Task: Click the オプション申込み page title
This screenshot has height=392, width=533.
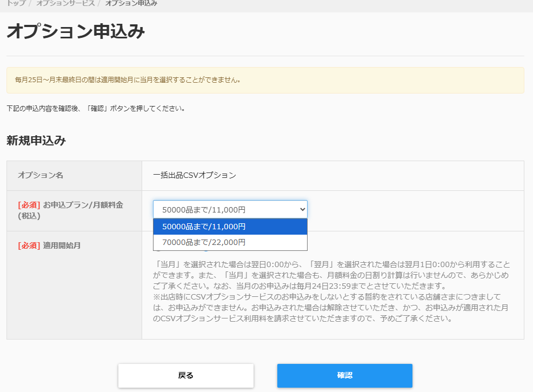Action: point(76,31)
